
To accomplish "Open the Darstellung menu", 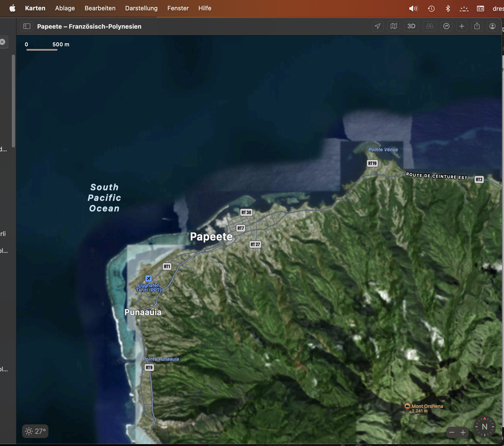I will coord(141,8).
